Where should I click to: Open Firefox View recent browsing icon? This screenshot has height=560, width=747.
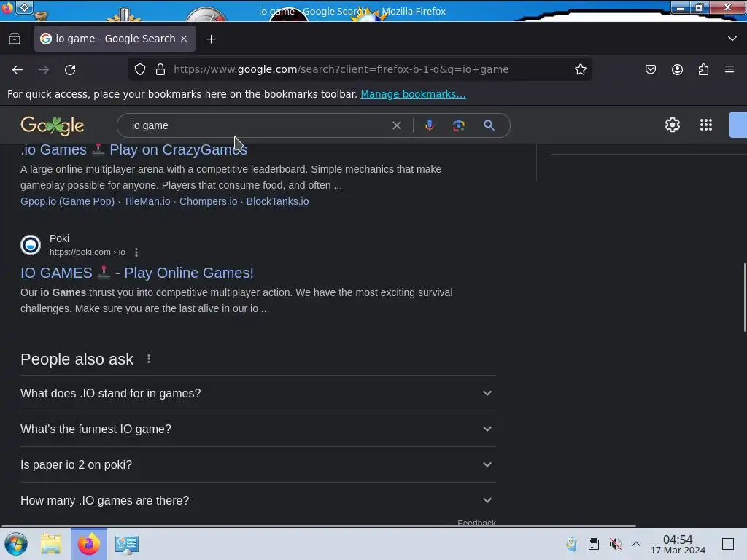[15, 39]
